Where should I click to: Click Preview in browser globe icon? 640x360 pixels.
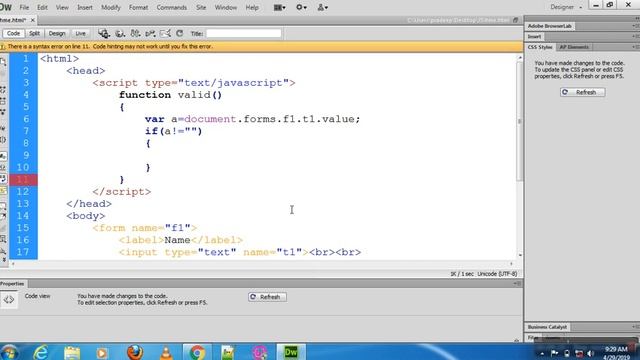(x=120, y=33)
